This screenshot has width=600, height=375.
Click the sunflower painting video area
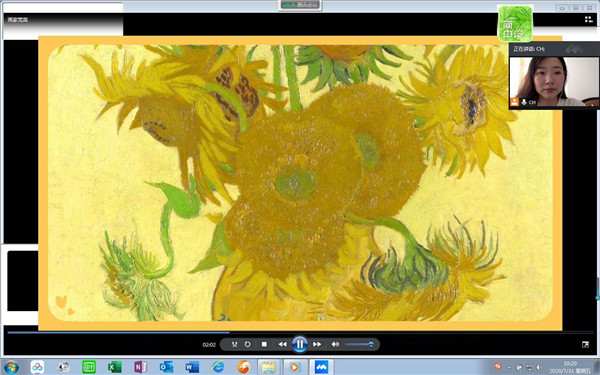[300, 183]
